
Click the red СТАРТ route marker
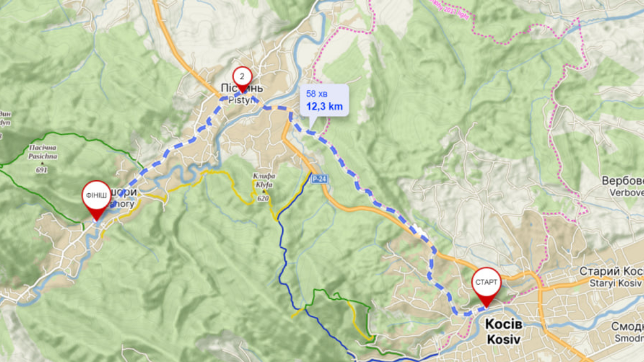pyautogui.click(x=486, y=284)
